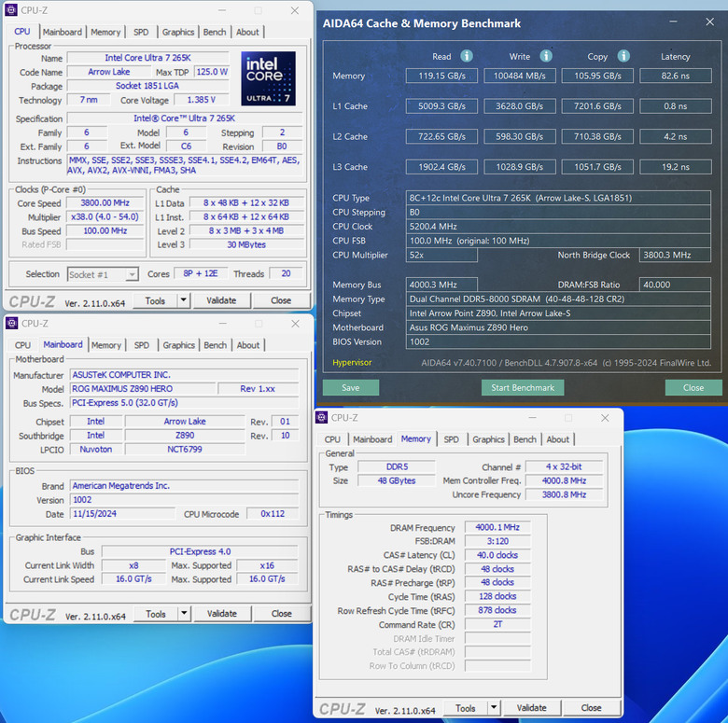Click the Memory Latency value 82.6 ns

(675, 76)
